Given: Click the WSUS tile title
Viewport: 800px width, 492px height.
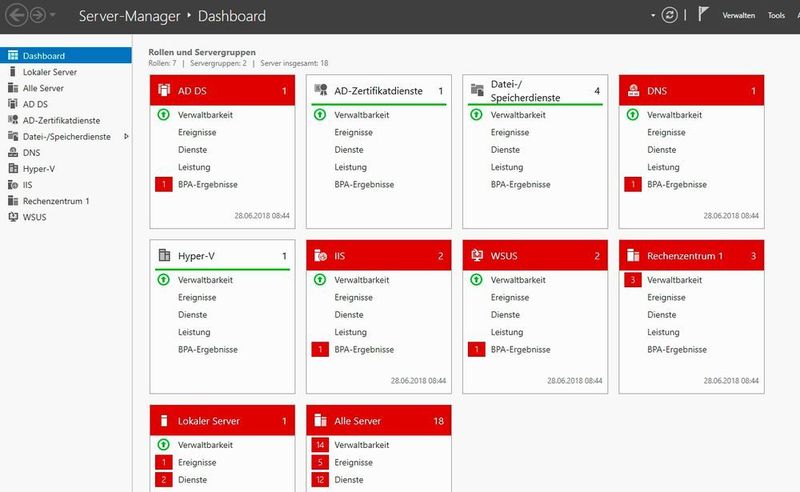Looking at the screenshot, I should 504,256.
